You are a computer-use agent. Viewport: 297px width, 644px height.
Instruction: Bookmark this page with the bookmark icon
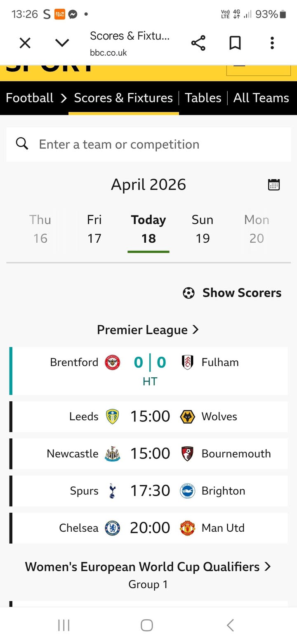click(x=235, y=43)
